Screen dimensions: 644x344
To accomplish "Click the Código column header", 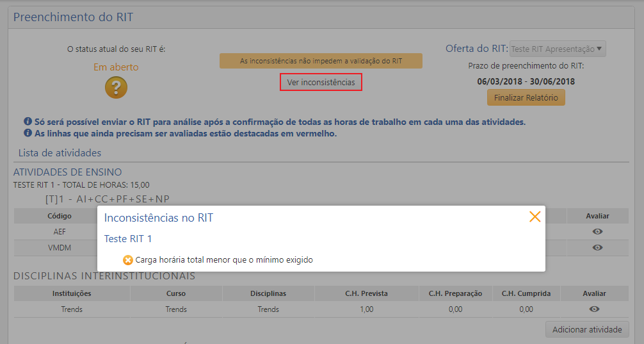I will click(x=60, y=216).
